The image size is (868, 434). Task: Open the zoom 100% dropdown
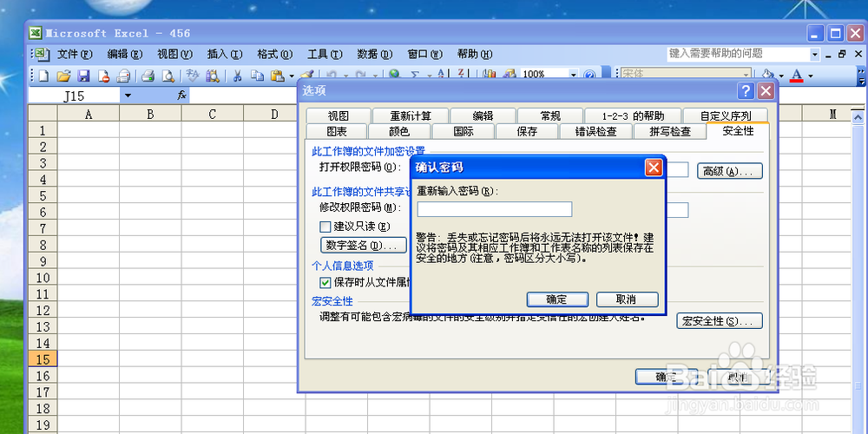pos(574,74)
